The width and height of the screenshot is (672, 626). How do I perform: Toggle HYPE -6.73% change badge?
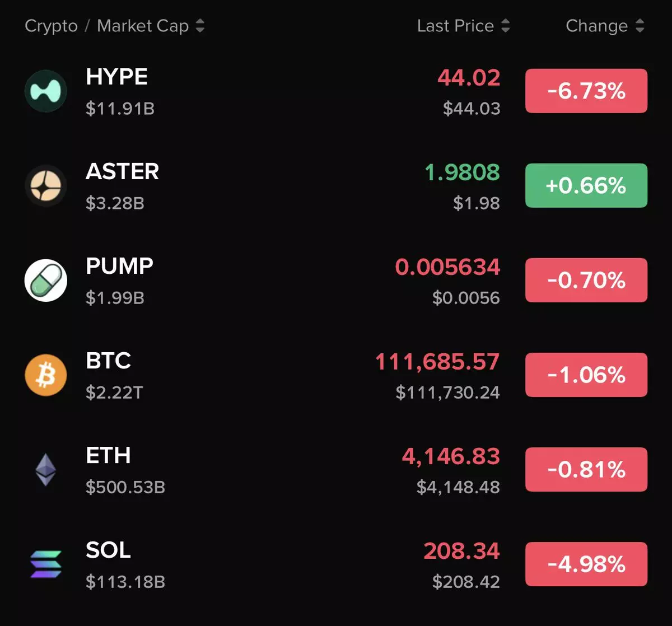[x=586, y=91]
